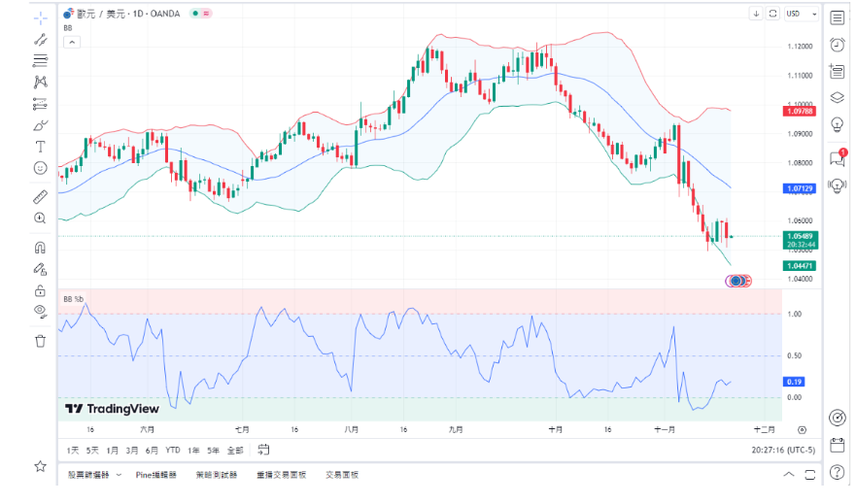The image size is (856, 504).
Task: Toggle magnet mode for drawings
Action: tap(41, 248)
